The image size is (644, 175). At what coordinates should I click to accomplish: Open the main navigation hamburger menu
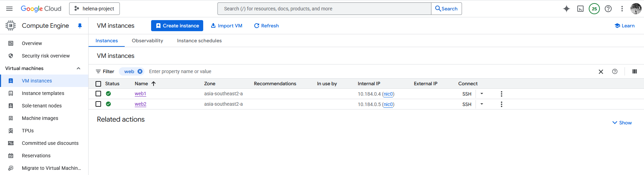pyautogui.click(x=9, y=9)
